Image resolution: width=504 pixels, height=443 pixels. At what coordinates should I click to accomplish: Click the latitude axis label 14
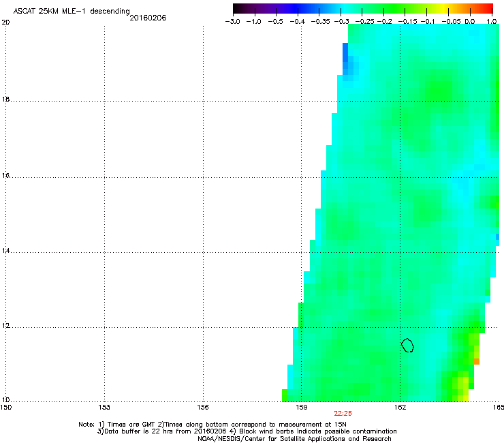pos(5,251)
